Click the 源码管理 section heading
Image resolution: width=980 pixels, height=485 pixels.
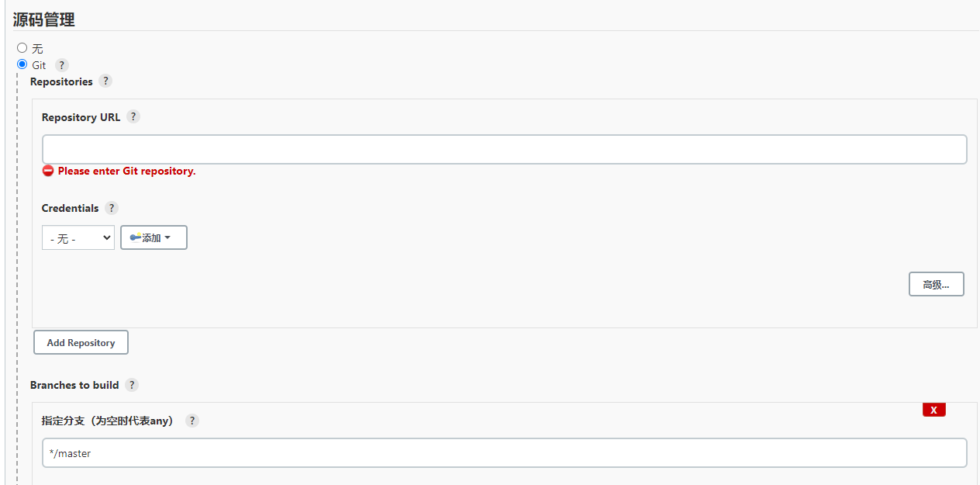(x=44, y=19)
